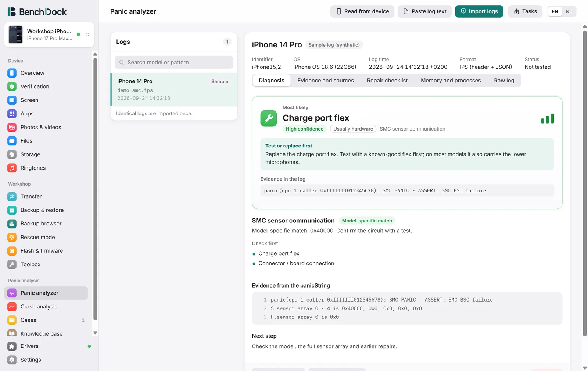This screenshot has width=588, height=371.
Task: Click the S.sensor array log line
Action: coord(346,308)
